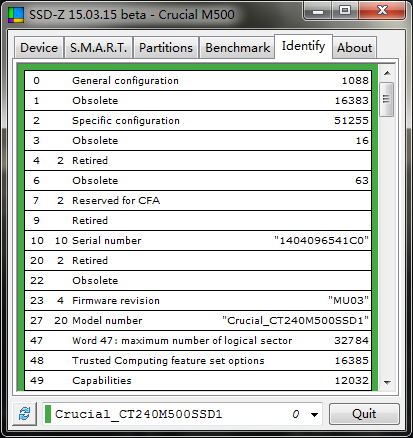The height and width of the screenshot is (438, 413).
Task: Switch to the Device tab
Action: (39, 48)
